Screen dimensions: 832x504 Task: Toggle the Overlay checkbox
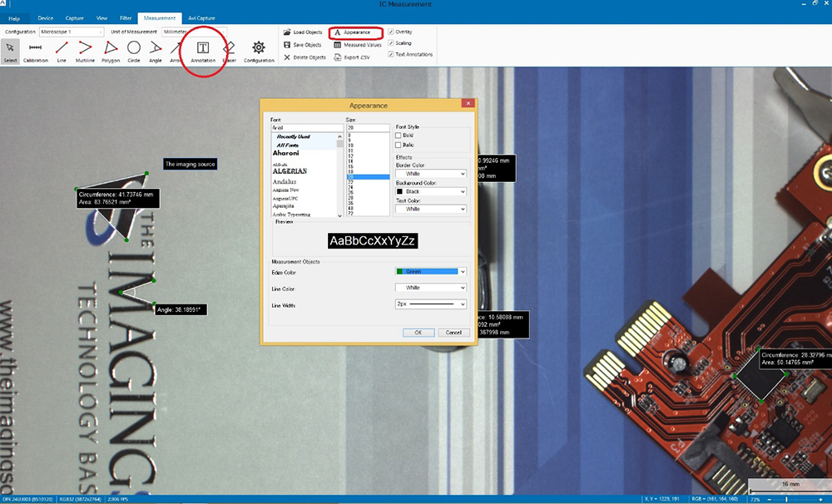(x=391, y=32)
